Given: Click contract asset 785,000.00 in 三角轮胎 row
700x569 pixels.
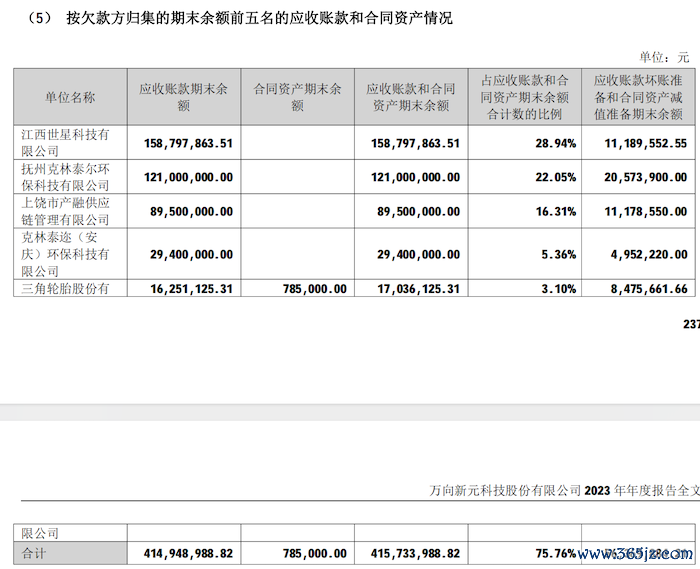Looking at the screenshot, I should tap(315, 289).
